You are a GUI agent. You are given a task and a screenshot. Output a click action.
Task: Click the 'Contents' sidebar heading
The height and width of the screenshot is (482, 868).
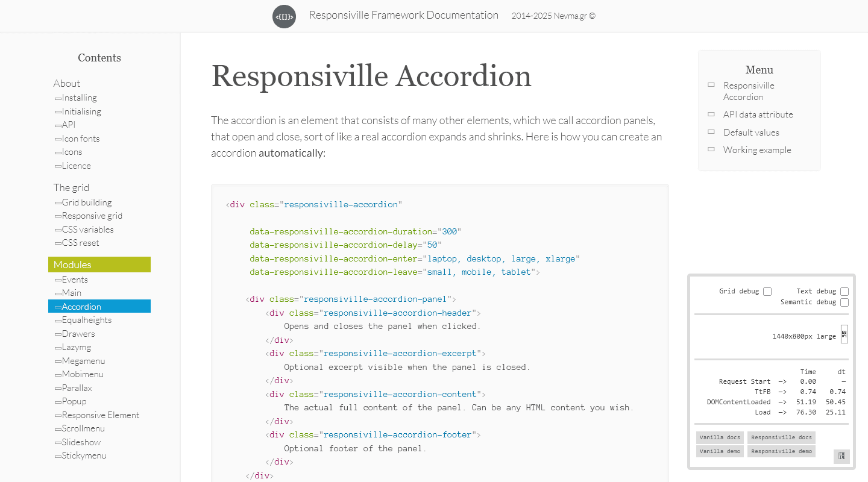99,58
